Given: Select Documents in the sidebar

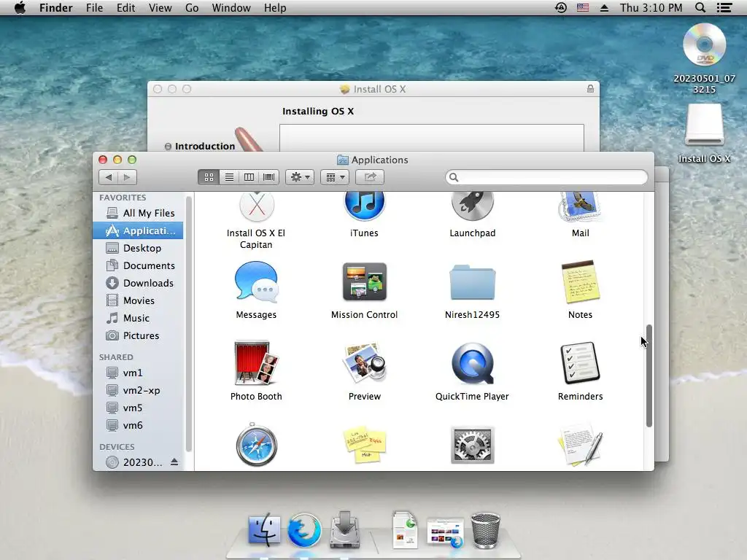Looking at the screenshot, I should (x=138, y=265).
